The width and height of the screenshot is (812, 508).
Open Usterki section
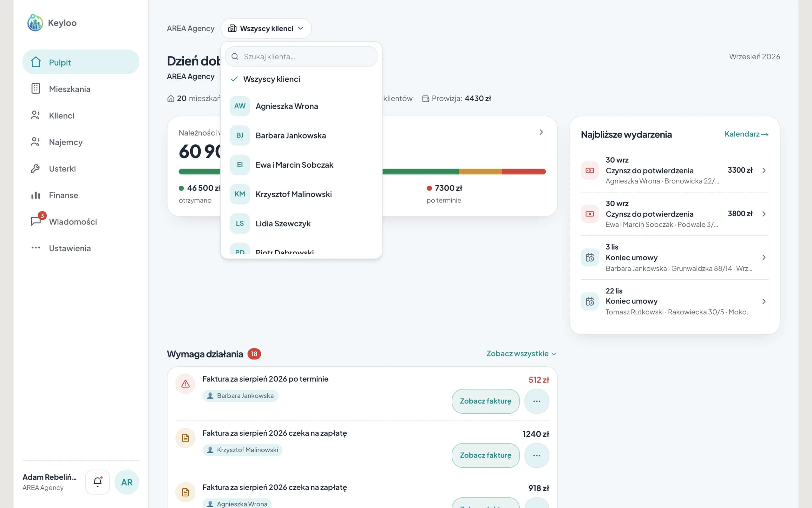point(81,168)
